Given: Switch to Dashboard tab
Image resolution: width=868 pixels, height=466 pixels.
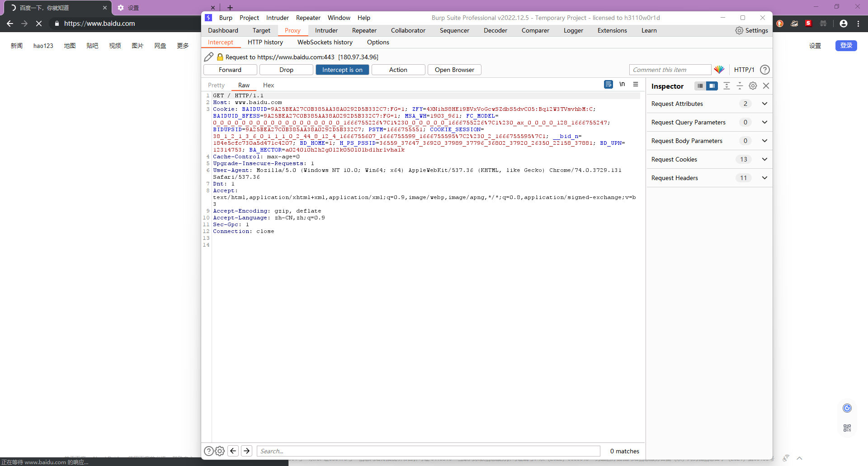Looking at the screenshot, I should [223, 30].
